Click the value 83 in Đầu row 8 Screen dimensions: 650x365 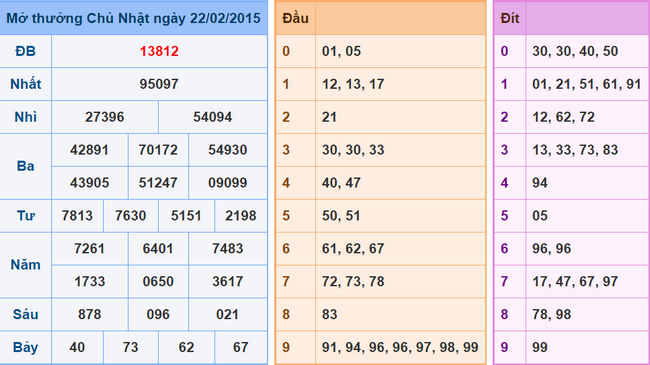click(329, 314)
